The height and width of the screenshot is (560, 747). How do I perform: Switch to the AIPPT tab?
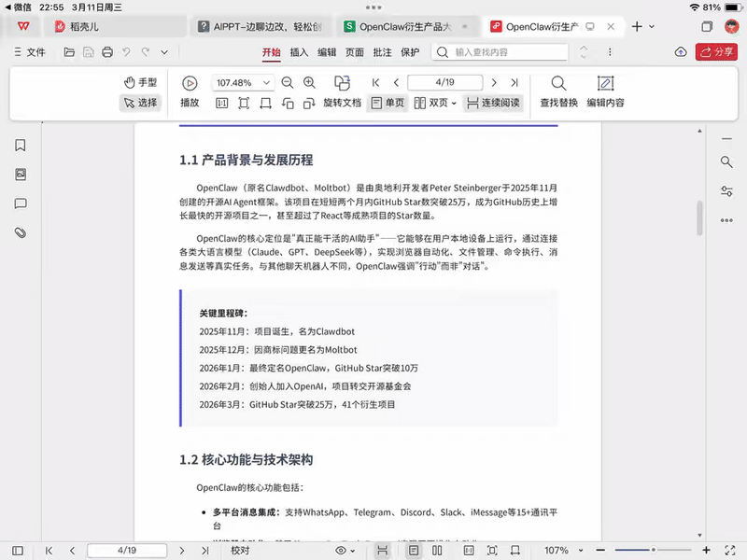[x=261, y=27]
